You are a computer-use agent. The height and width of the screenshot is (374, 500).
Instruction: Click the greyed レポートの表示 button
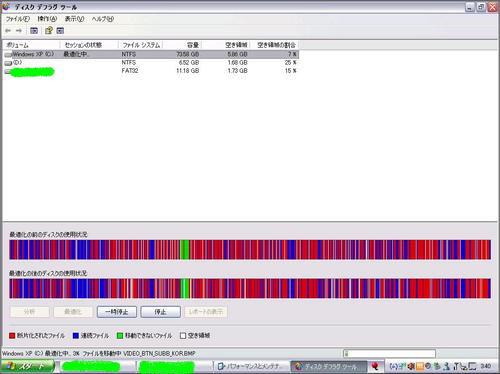[206, 312]
